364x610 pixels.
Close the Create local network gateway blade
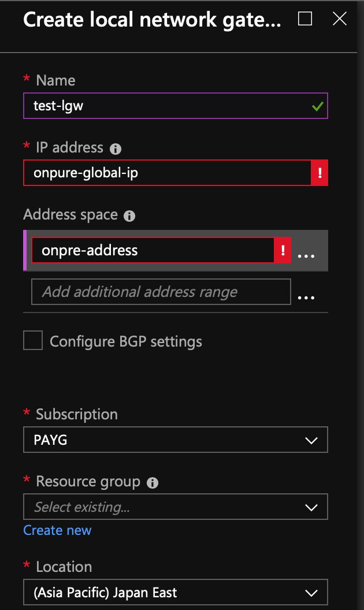point(339,19)
